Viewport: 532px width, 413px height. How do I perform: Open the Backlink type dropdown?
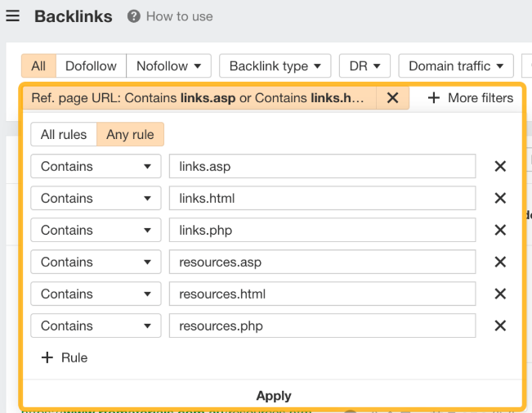[275, 66]
